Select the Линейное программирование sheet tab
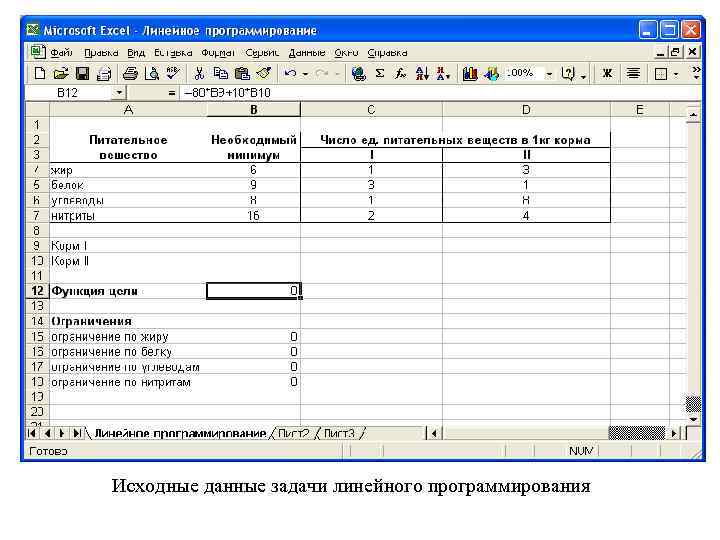Screen dimensions: 720x540 (180, 433)
